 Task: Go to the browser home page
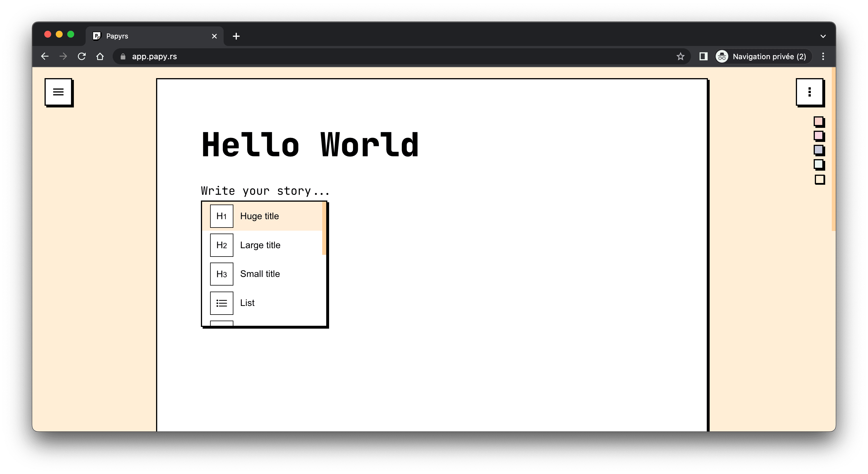coord(100,56)
